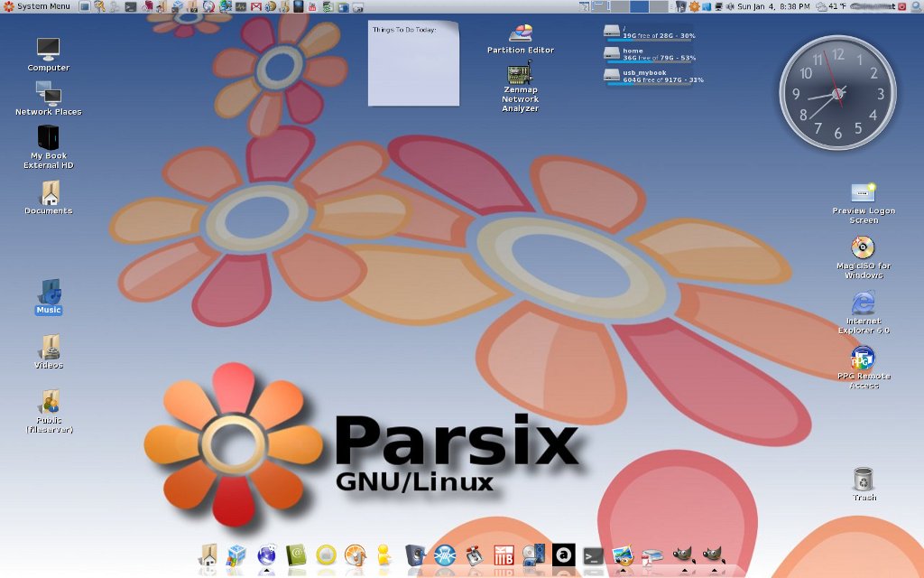The width and height of the screenshot is (924, 578).
Task: Launch Internet Explorer 6.0 shortcut
Action: coord(864,312)
